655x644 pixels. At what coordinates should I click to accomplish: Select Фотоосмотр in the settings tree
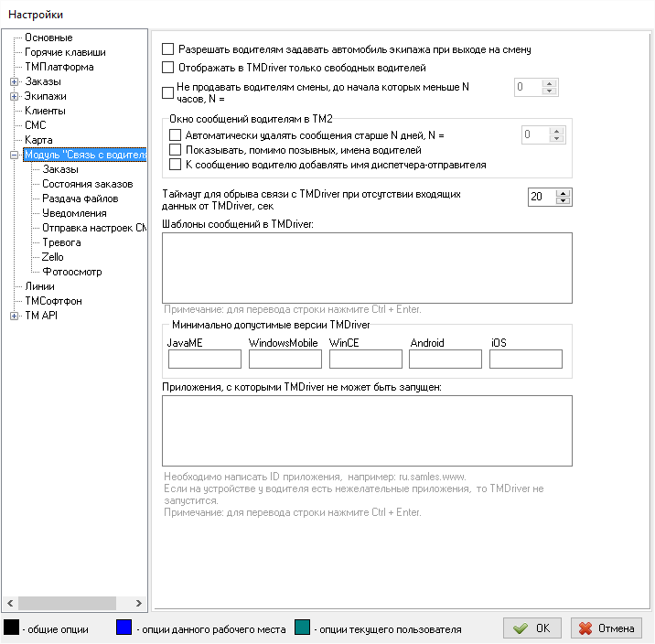71,272
